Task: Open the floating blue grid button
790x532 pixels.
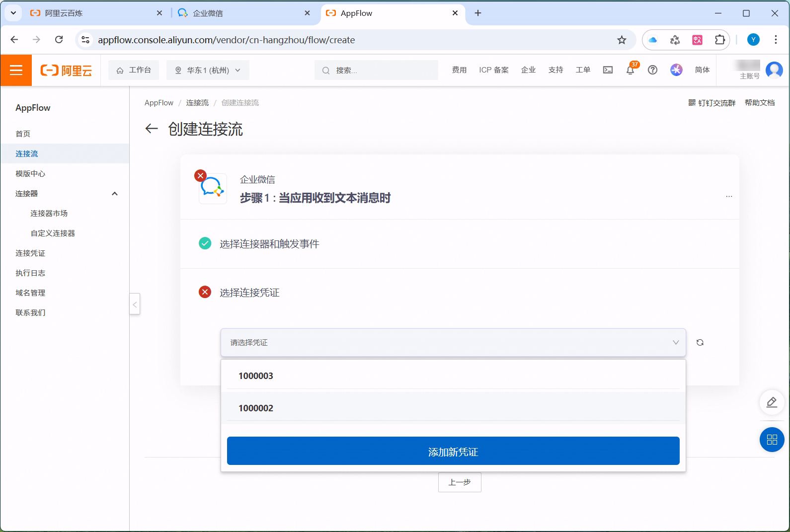Action: 772,440
